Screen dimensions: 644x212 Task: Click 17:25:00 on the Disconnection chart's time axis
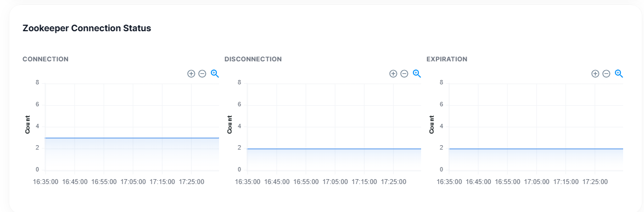click(394, 182)
